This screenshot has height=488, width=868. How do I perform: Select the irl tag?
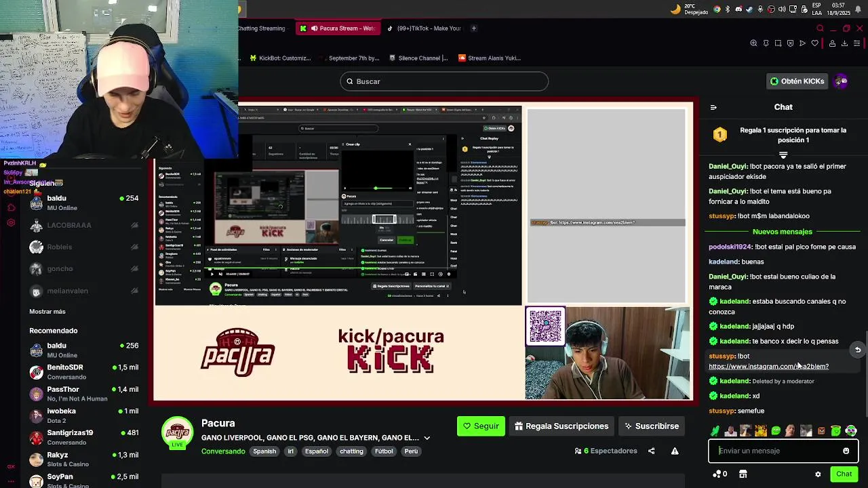(290, 451)
